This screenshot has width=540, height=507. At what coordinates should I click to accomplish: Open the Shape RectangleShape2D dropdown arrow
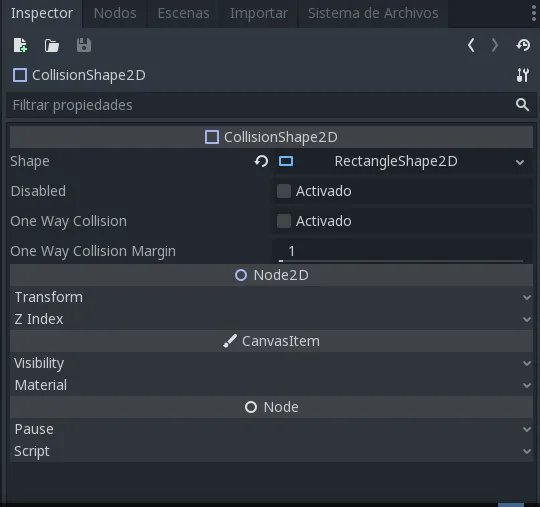point(520,162)
